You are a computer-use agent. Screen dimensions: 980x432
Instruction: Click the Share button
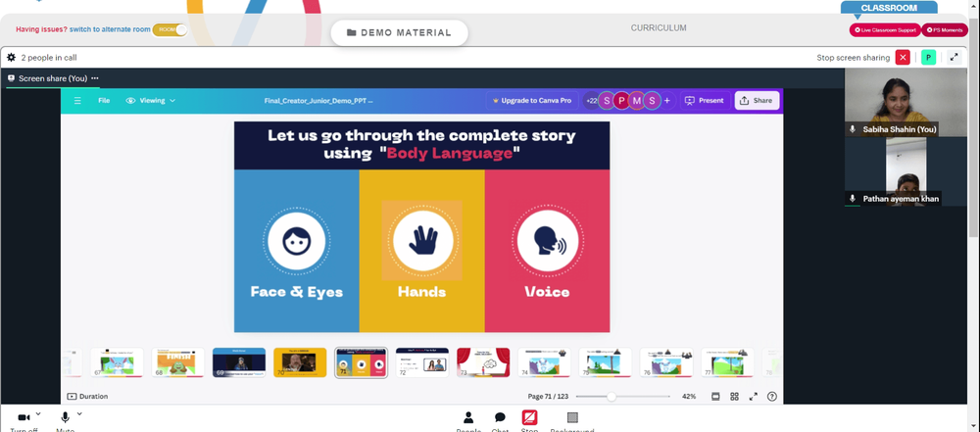[757, 101]
